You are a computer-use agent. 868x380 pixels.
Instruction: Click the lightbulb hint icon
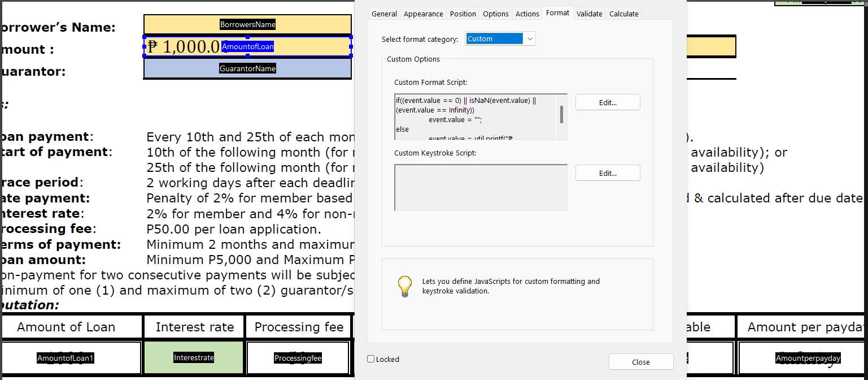point(404,287)
